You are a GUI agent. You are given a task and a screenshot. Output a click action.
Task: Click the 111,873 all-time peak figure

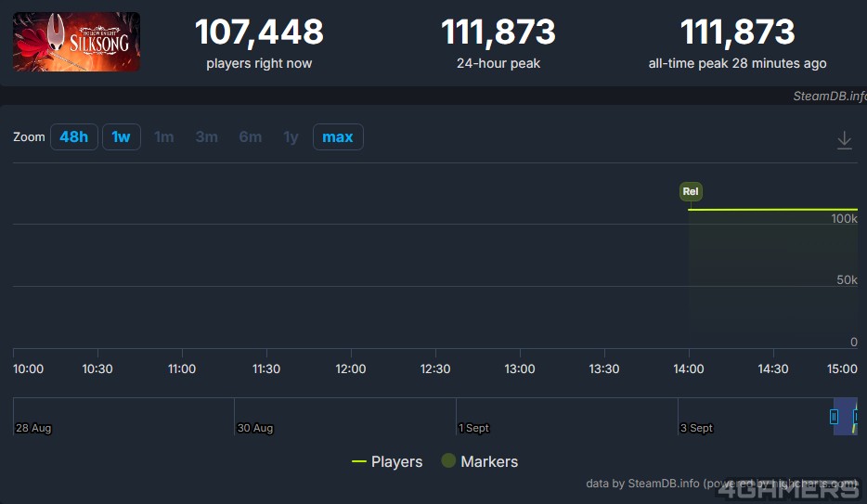[x=738, y=32]
